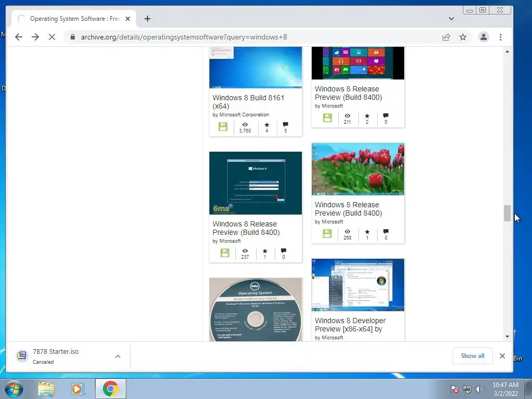Open Windows 8 Build 8161 (x64) title
Image resolution: width=532 pixels, height=399 pixels.
coord(248,102)
